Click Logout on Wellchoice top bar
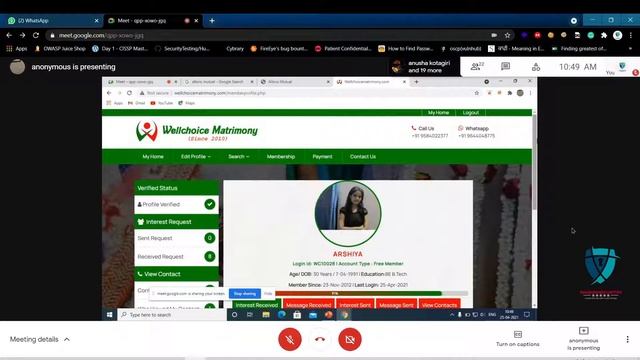640x360 pixels. coord(471,113)
